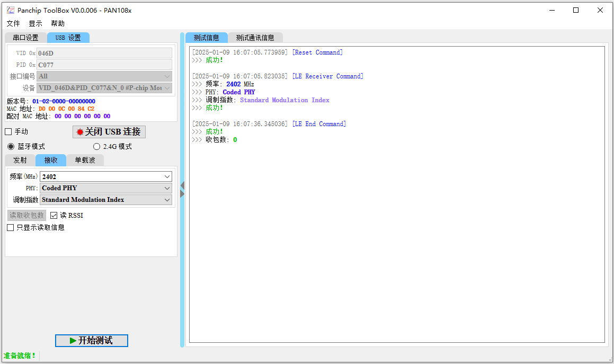This screenshot has width=614, height=364.
Task: Expand the 接口编号 All dropdown
Action: (x=104, y=76)
